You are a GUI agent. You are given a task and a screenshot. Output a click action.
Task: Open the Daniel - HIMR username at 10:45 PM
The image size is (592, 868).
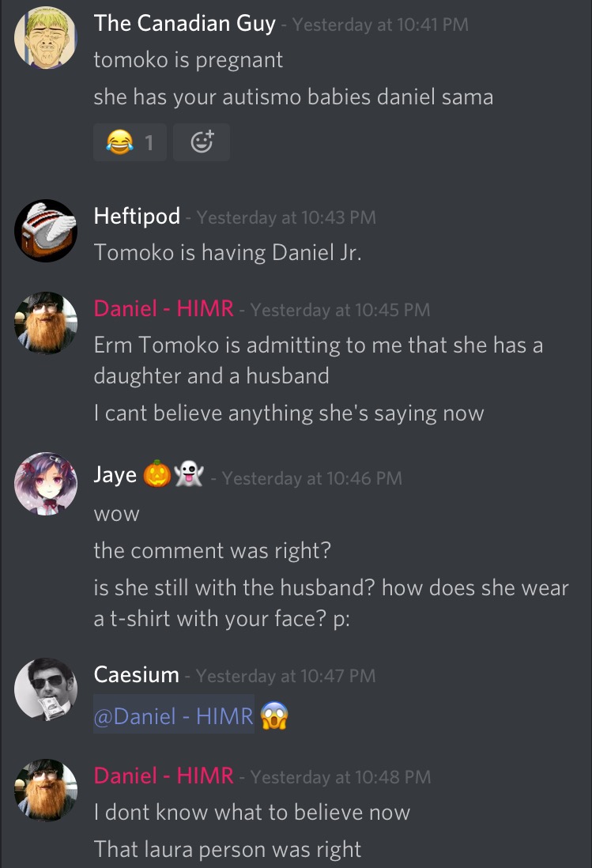point(163,308)
